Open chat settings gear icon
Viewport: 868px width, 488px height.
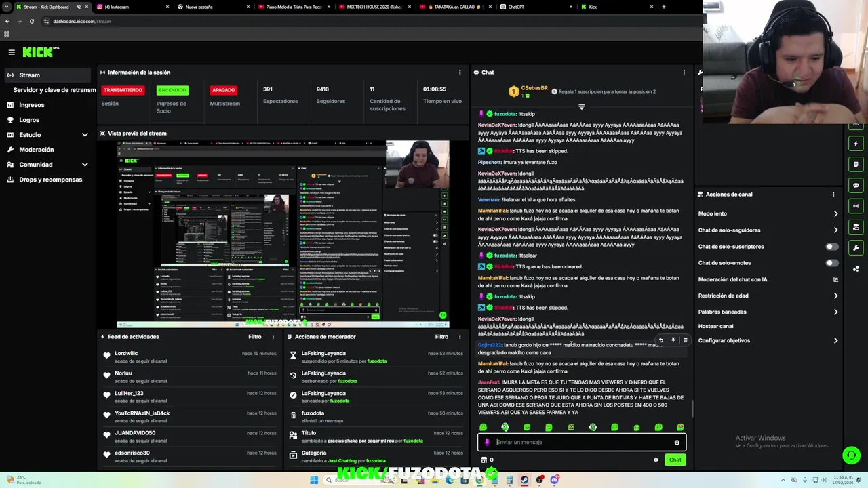(656, 460)
